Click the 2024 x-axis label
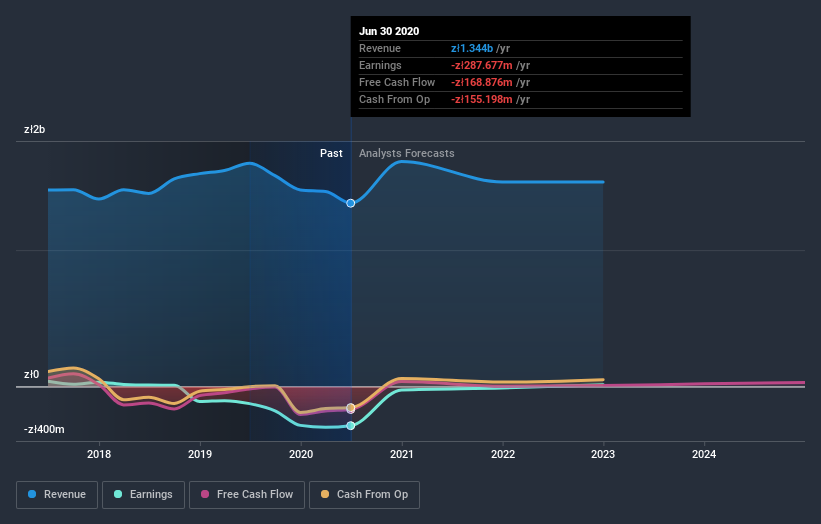Viewport: 821px width, 524px height. tap(704, 454)
